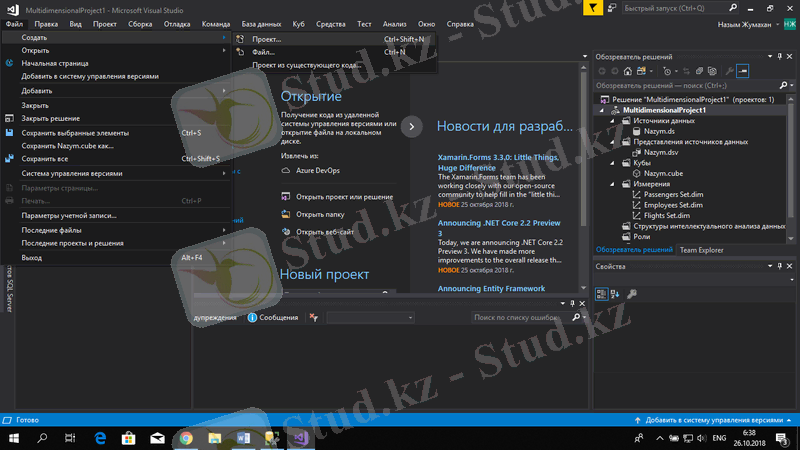Viewport: 800px width, 450px height.
Task: Toggle the preview selected items button
Action: coord(743,72)
